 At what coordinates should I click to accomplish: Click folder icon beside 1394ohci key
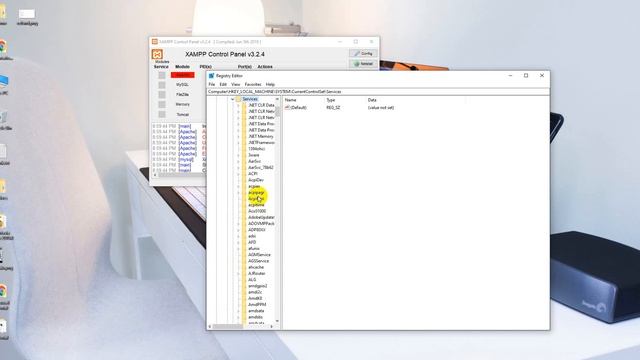point(244,149)
